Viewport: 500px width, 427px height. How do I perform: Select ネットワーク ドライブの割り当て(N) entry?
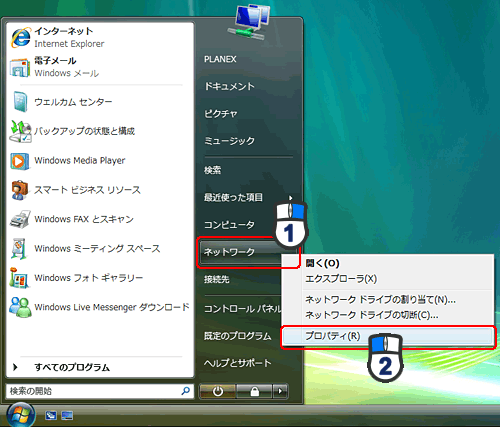click(380, 300)
